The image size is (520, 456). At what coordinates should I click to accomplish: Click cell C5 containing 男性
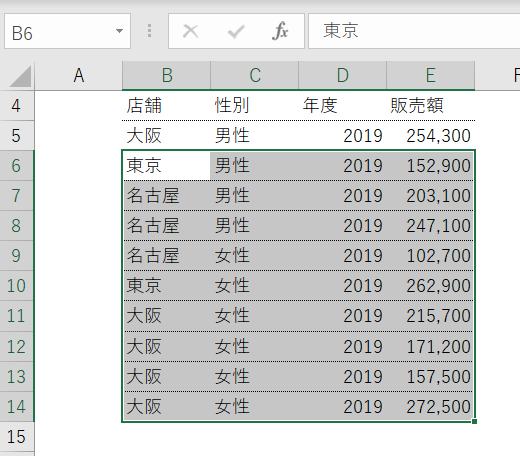click(x=254, y=136)
